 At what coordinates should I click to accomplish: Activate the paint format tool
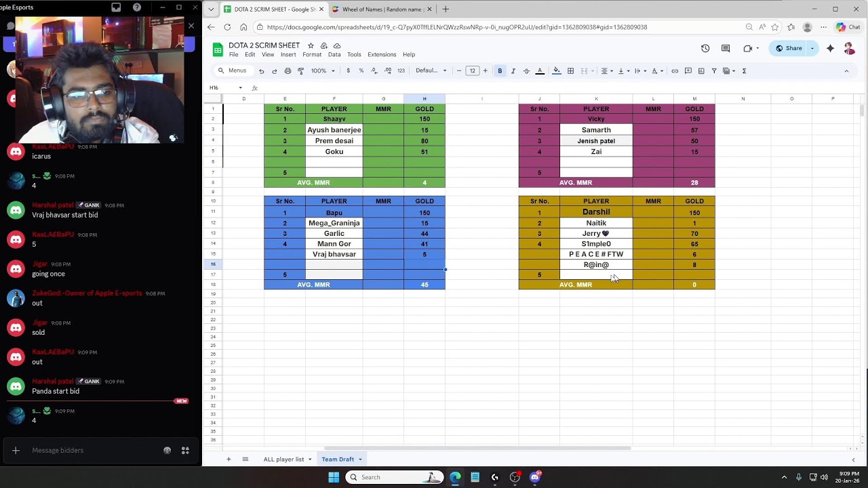(300, 70)
